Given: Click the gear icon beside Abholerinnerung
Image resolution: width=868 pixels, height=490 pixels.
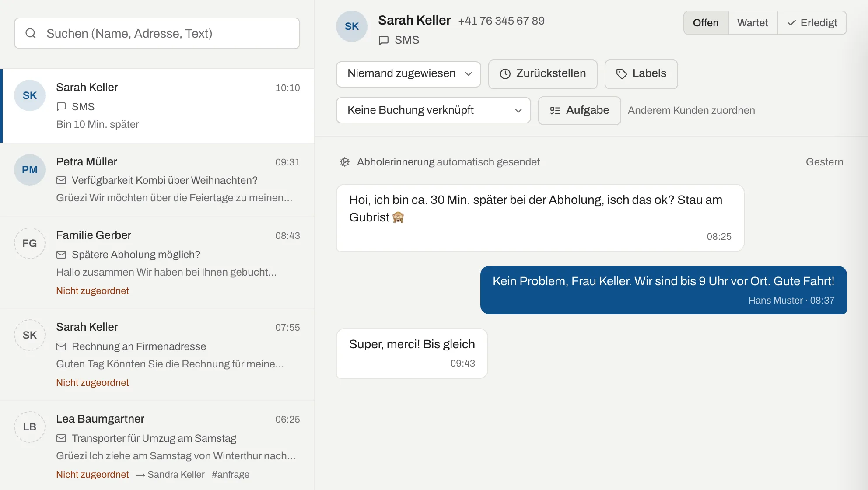Looking at the screenshot, I should pyautogui.click(x=345, y=162).
